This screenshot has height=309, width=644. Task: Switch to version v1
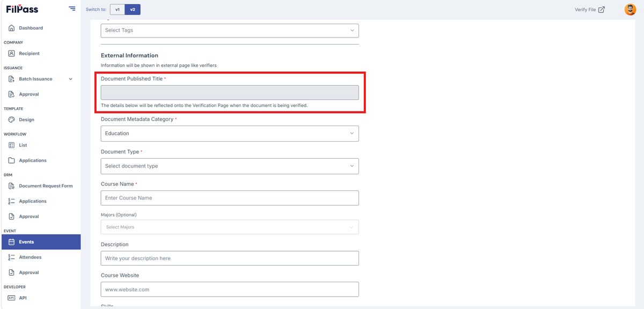[117, 10]
